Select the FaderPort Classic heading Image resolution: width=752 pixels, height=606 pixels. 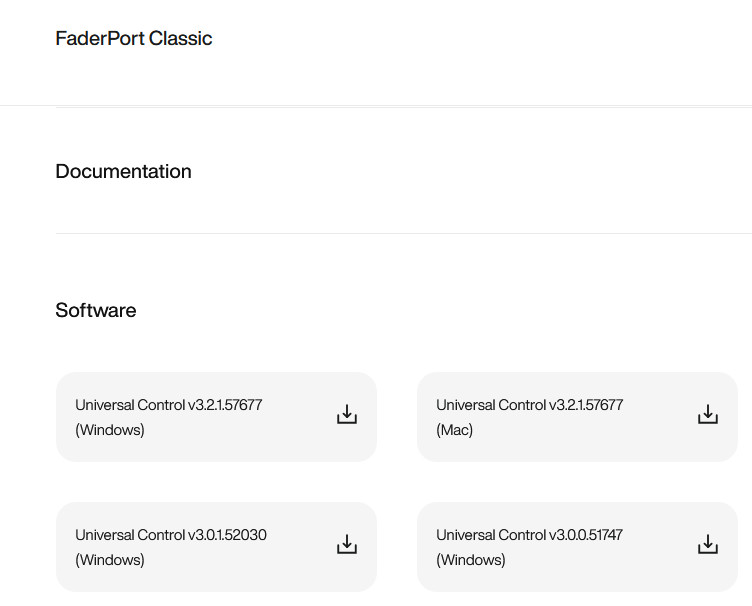pos(134,39)
